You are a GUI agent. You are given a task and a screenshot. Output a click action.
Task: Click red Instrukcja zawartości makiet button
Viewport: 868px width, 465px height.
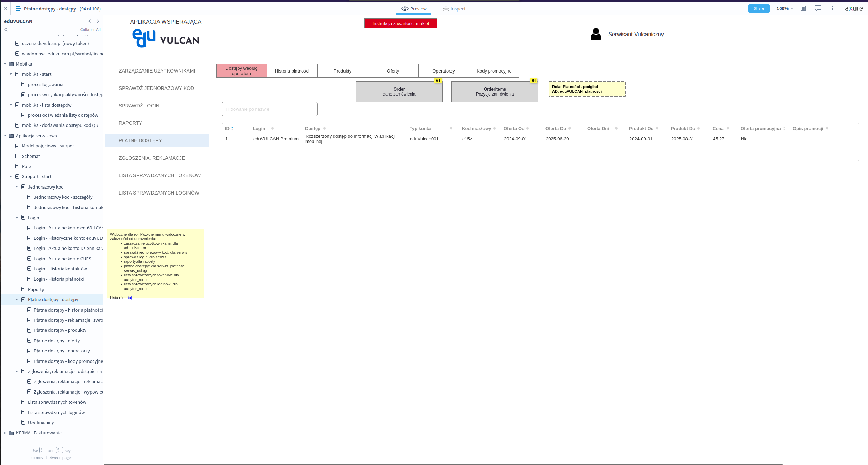[401, 24]
